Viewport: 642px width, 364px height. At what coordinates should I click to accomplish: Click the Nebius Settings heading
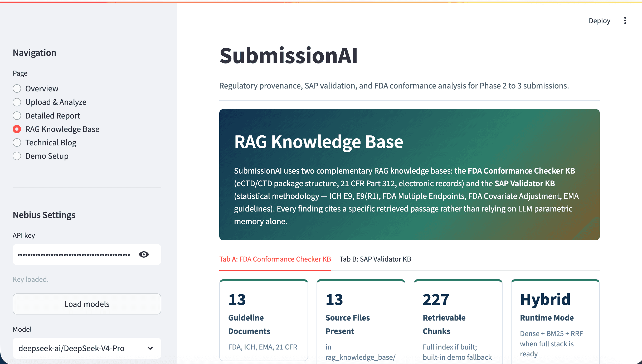[44, 215]
